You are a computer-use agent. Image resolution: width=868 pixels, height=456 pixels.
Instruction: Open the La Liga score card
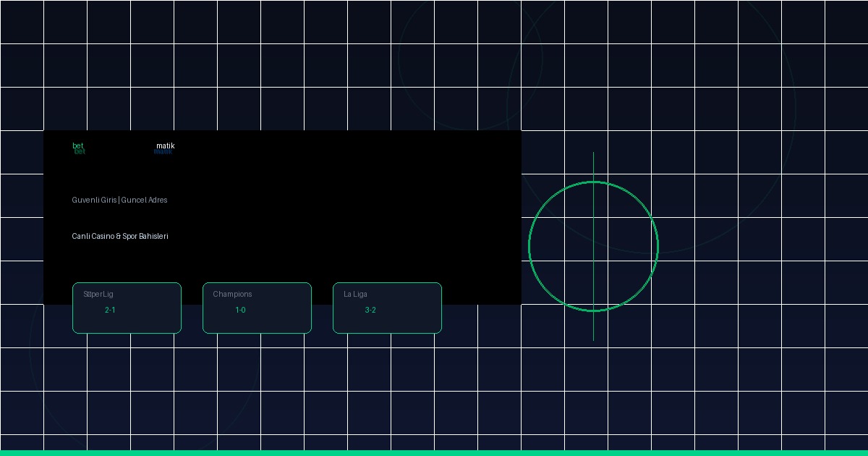(x=387, y=308)
